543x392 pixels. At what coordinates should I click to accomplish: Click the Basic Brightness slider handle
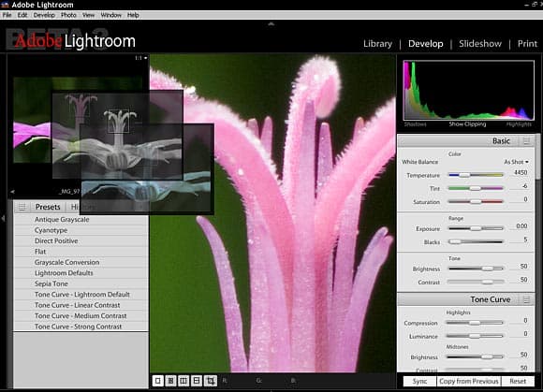click(x=487, y=269)
